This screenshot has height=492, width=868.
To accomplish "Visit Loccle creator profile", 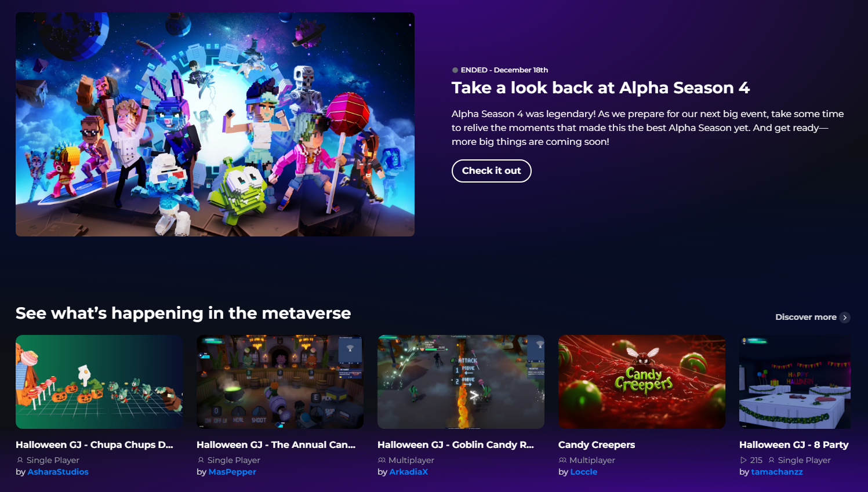I will pos(584,472).
